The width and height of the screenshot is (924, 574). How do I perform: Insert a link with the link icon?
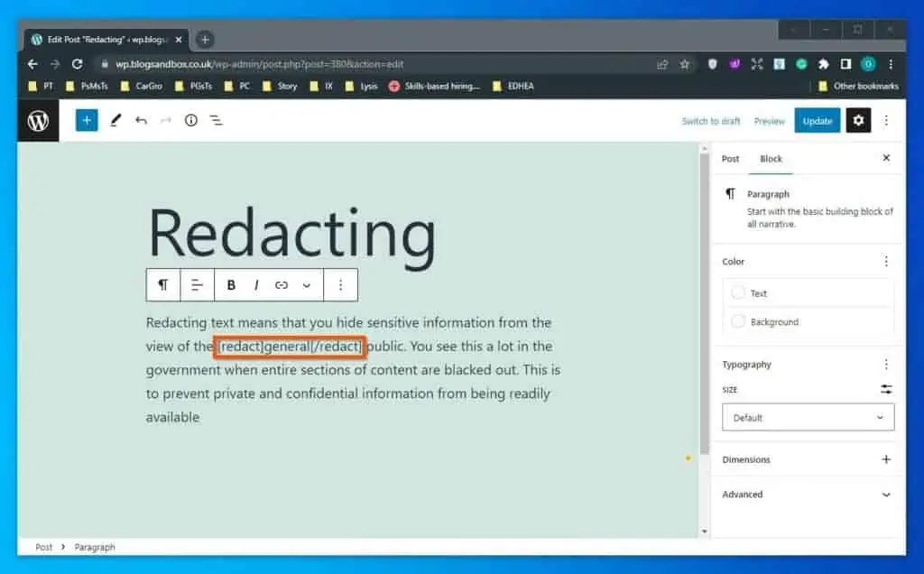click(282, 285)
